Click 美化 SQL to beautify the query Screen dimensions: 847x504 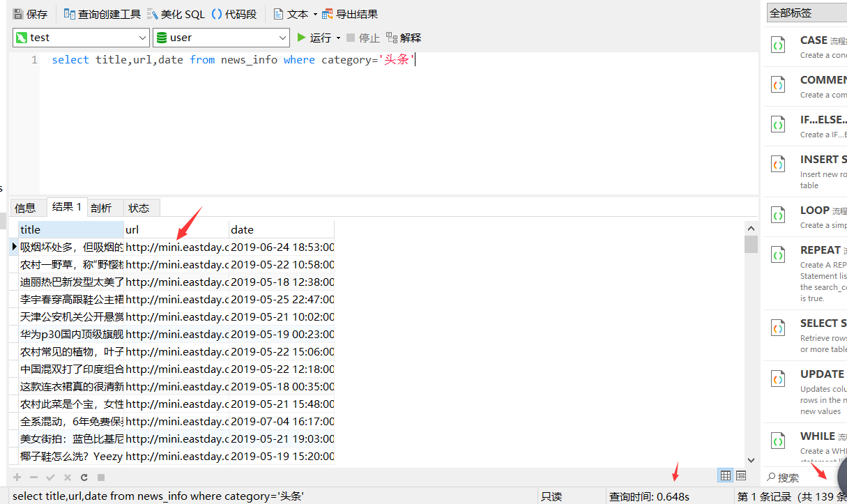pos(176,14)
